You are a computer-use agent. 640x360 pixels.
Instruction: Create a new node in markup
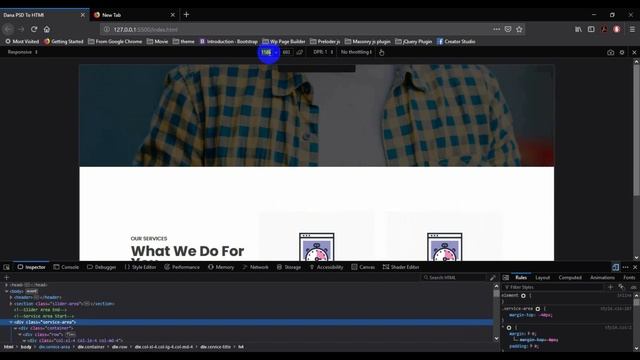click(x=6, y=278)
